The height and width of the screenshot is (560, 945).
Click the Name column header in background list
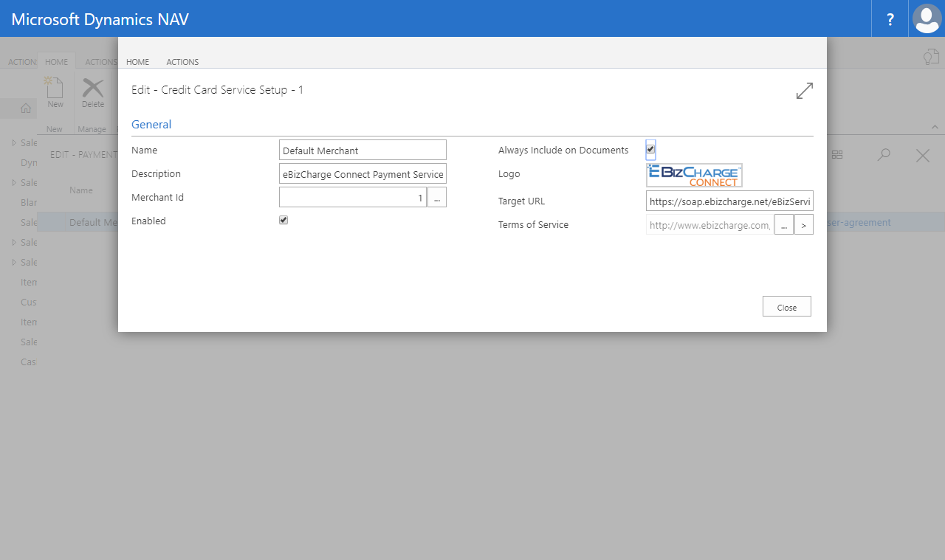click(x=81, y=190)
